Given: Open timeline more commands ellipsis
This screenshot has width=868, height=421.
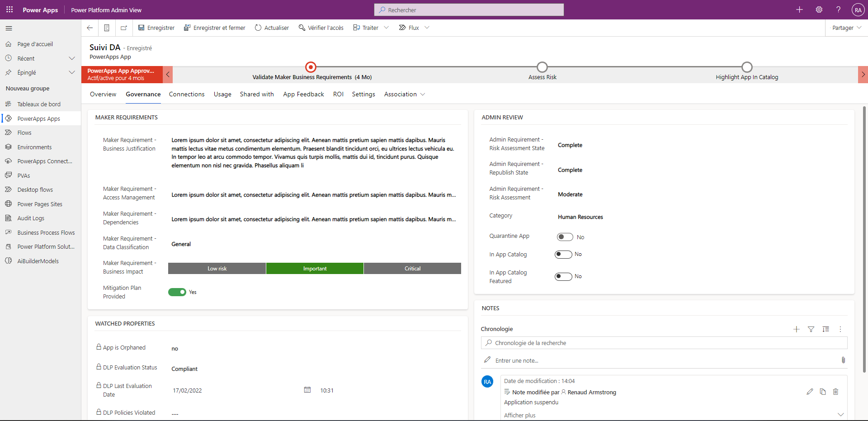Looking at the screenshot, I should [x=840, y=329].
